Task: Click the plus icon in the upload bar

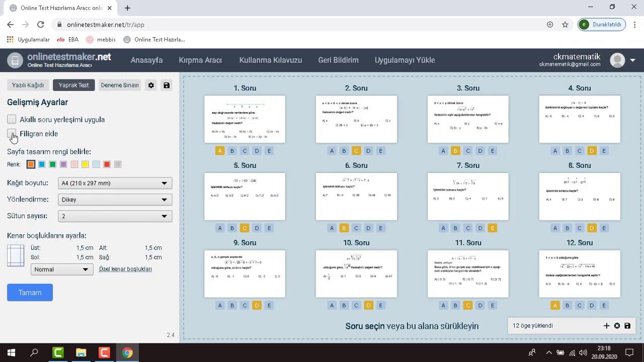Action: tap(606, 326)
